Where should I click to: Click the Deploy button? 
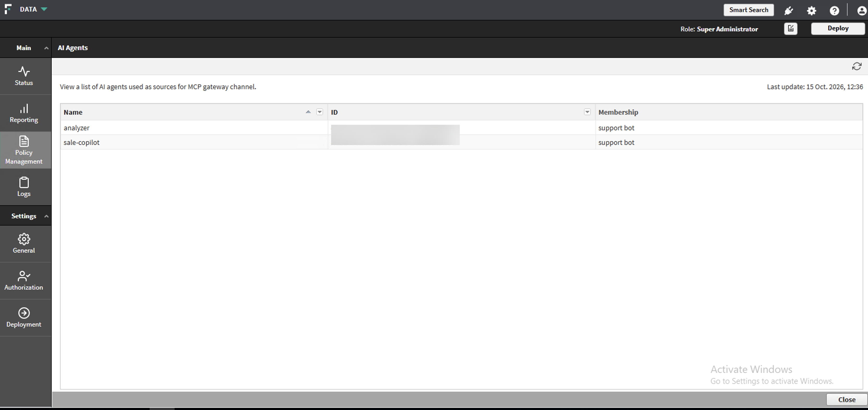838,29
